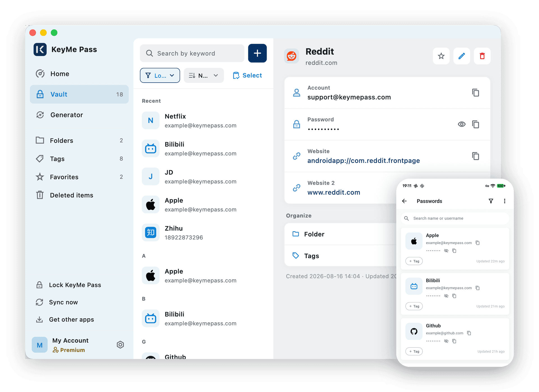Open Deleted items in the sidebar
Screen dimensions: 539x392
tap(79, 195)
